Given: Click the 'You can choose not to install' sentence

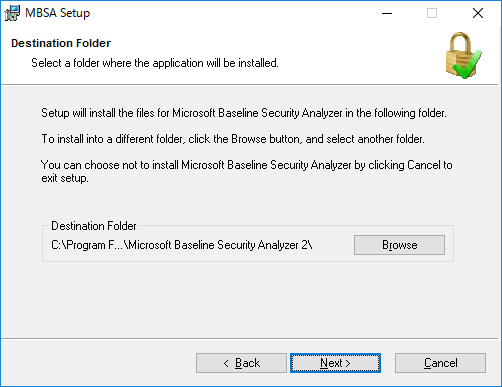Looking at the screenshot, I should tap(247, 165).
